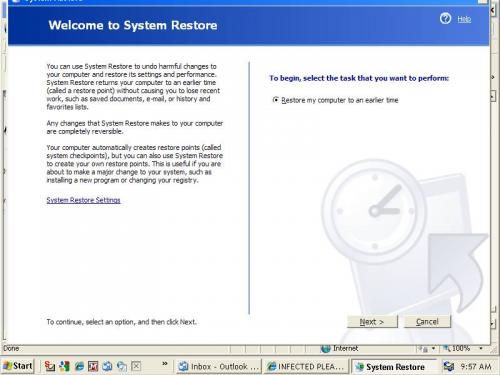The width and height of the screenshot is (500, 375).
Task: Open the Help link
Action: (x=464, y=19)
